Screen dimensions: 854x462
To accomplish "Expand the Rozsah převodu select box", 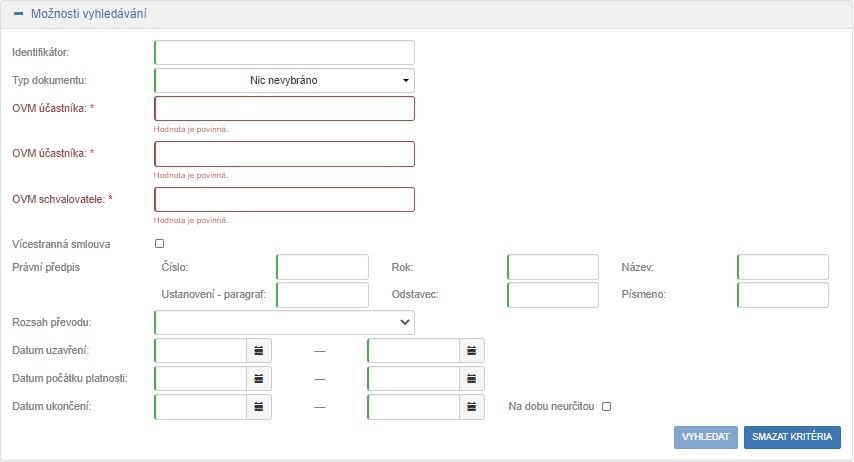I will tap(284, 322).
